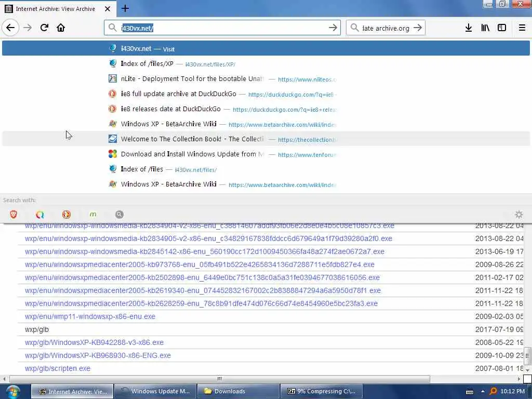Click the horizontal scrollbar left arrow
Screen dimensions: 532x399
point(4,379)
